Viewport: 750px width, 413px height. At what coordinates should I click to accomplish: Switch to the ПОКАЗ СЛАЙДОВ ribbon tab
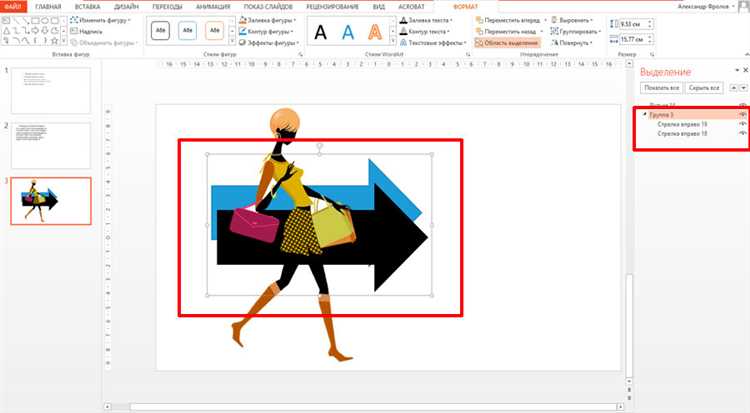(268, 7)
